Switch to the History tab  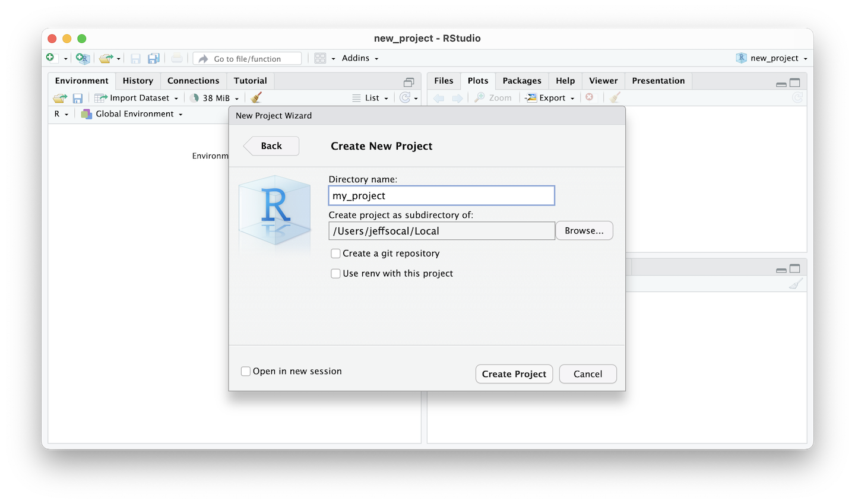138,81
